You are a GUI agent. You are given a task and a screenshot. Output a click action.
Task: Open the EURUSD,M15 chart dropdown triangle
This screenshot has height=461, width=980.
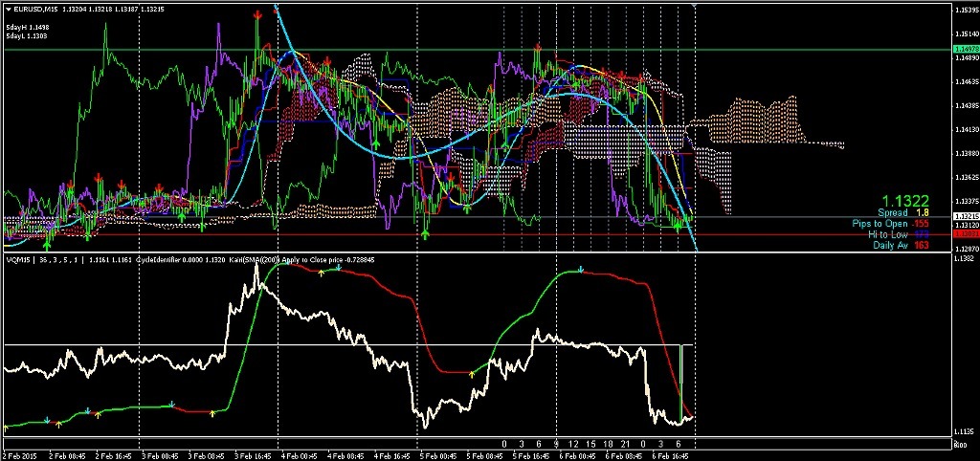[x=8, y=9]
